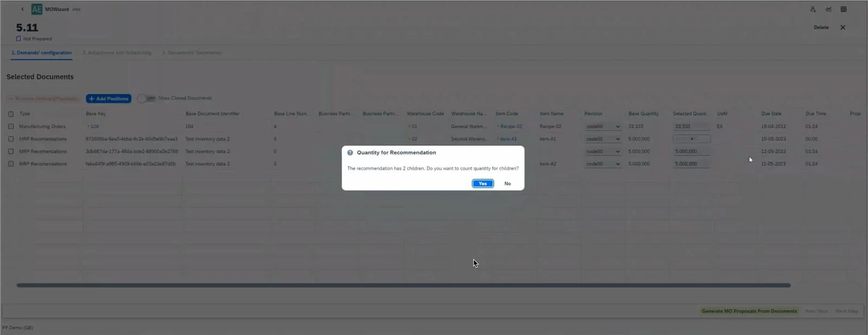The image size is (868, 335).
Task: Click the arrow link icon next to 104
Action: 88,127
